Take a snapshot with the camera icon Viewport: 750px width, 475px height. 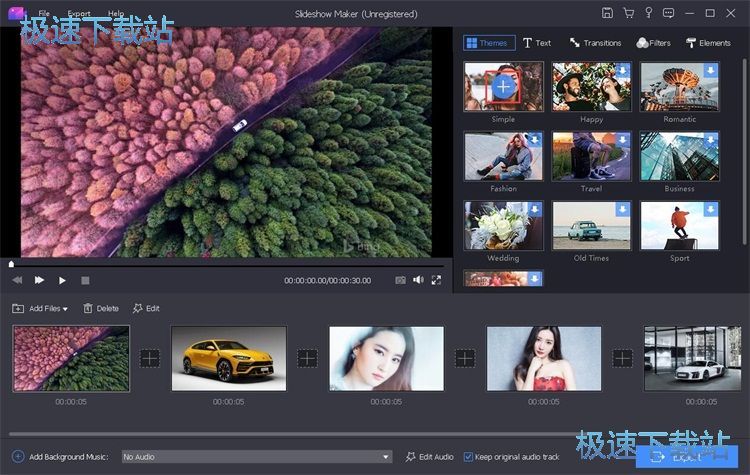pos(400,281)
